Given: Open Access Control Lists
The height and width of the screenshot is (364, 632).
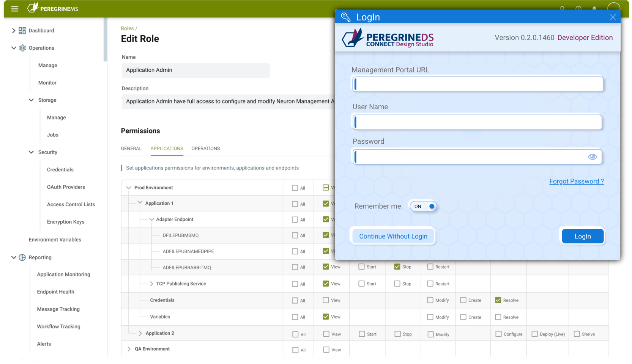Looking at the screenshot, I should [71, 205].
